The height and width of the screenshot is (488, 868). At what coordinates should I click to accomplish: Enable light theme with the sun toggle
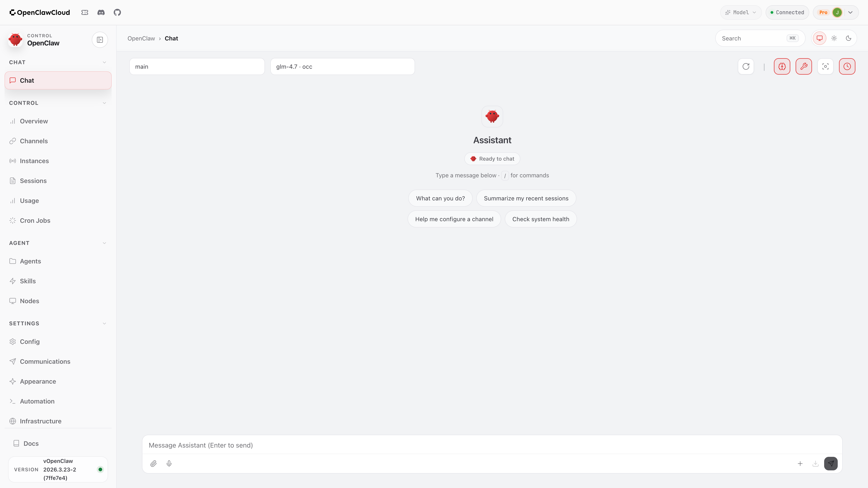pos(834,38)
